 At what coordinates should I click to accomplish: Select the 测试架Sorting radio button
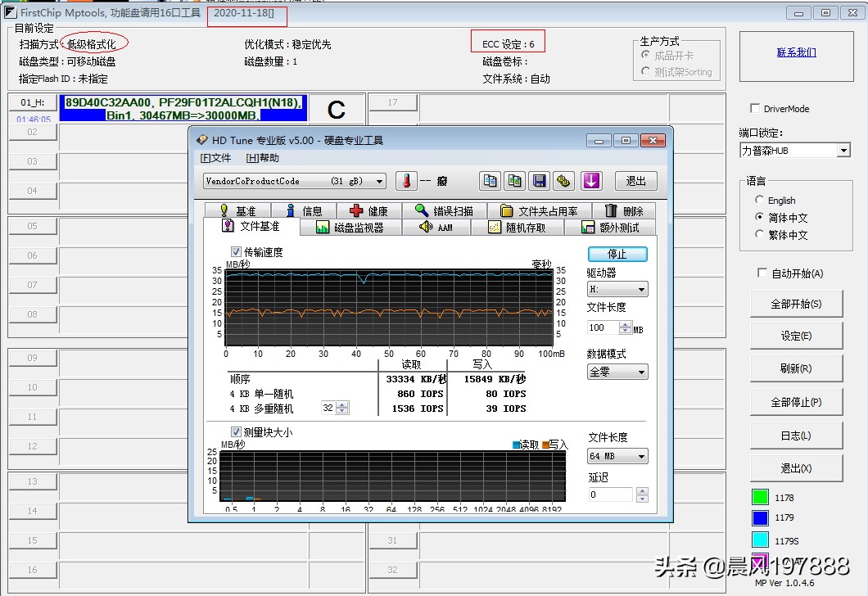(x=645, y=71)
